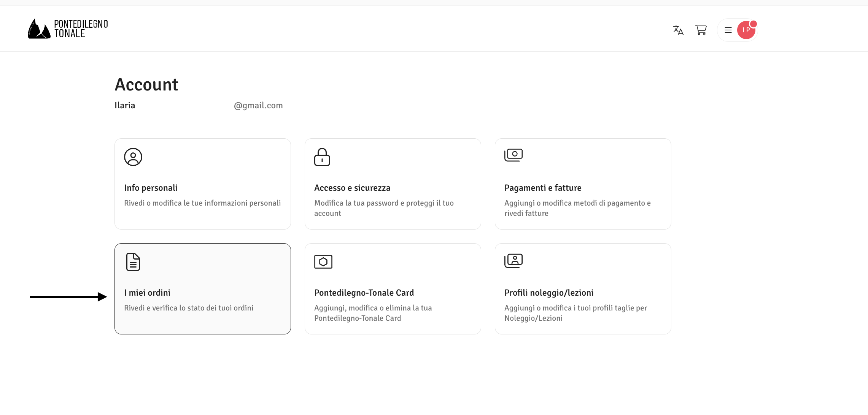Open Profili noleggio/lezioni heading

[x=549, y=293]
